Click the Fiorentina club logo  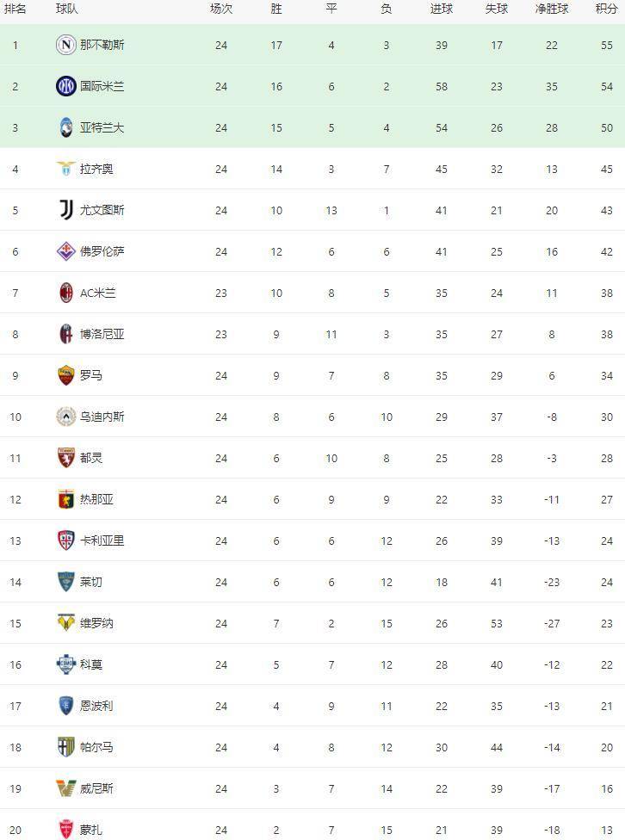click(66, 251)
